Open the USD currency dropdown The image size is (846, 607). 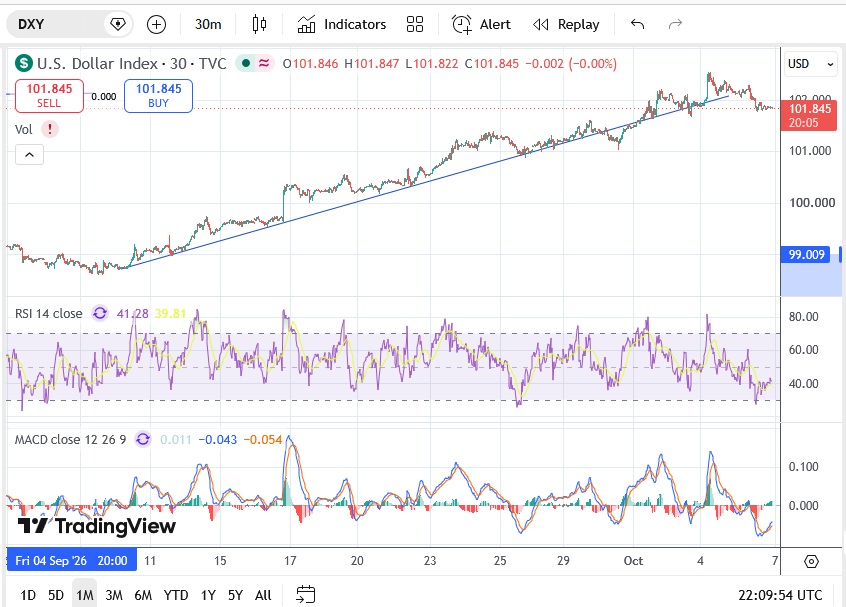[x=810, y=64]
